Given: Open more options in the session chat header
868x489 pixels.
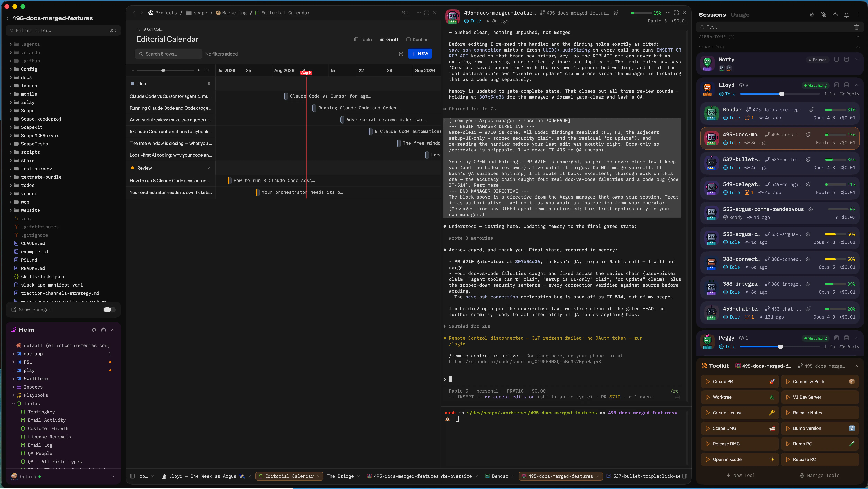Looking at the screenshot, I should click(668, 13).
